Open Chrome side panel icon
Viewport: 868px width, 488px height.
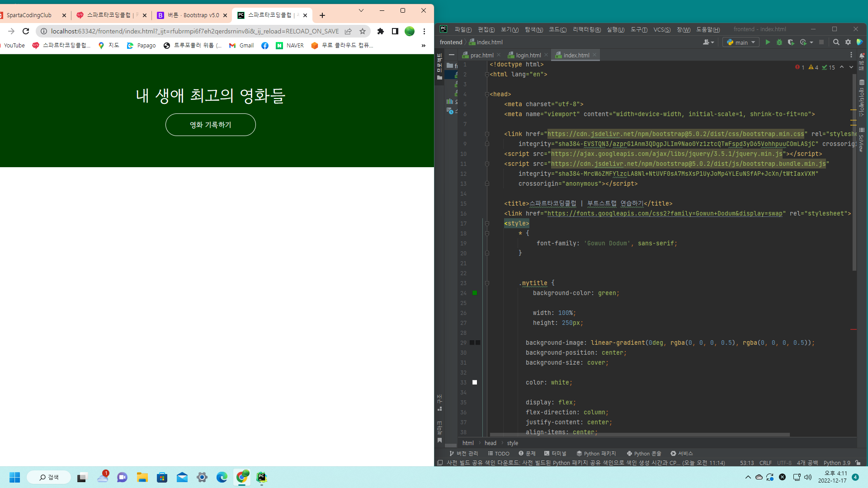coord(395,31)
